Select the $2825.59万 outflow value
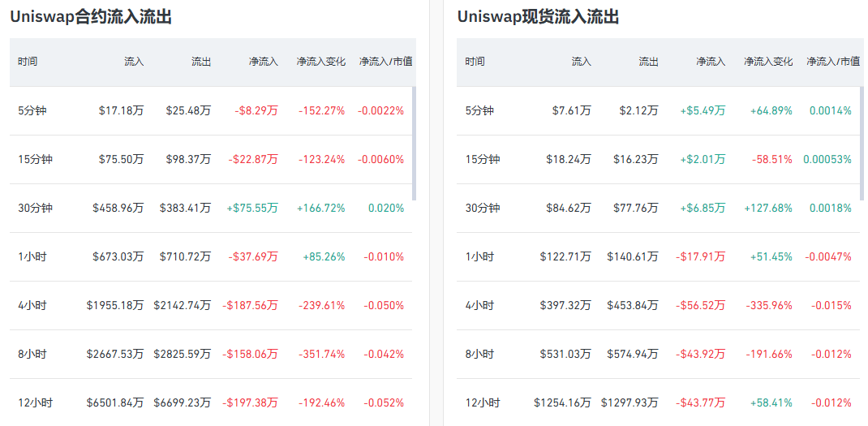 click(x=183, y=355)
